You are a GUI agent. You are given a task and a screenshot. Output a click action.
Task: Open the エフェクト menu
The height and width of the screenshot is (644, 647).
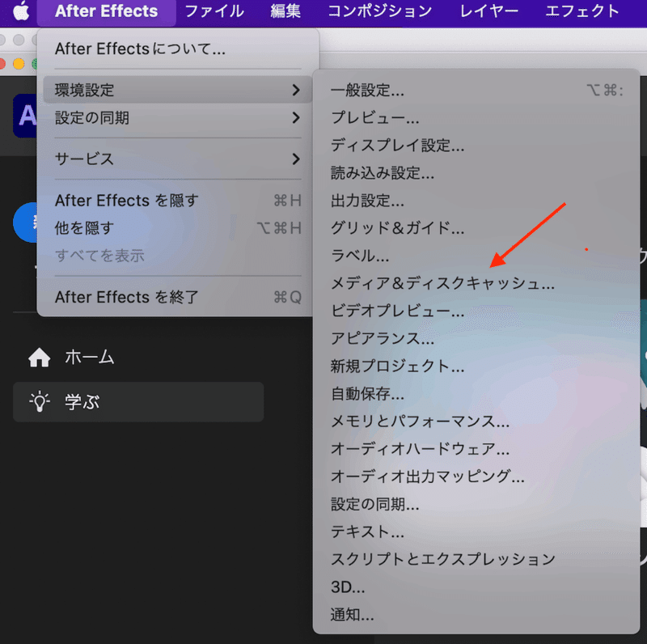coord(581,11)
